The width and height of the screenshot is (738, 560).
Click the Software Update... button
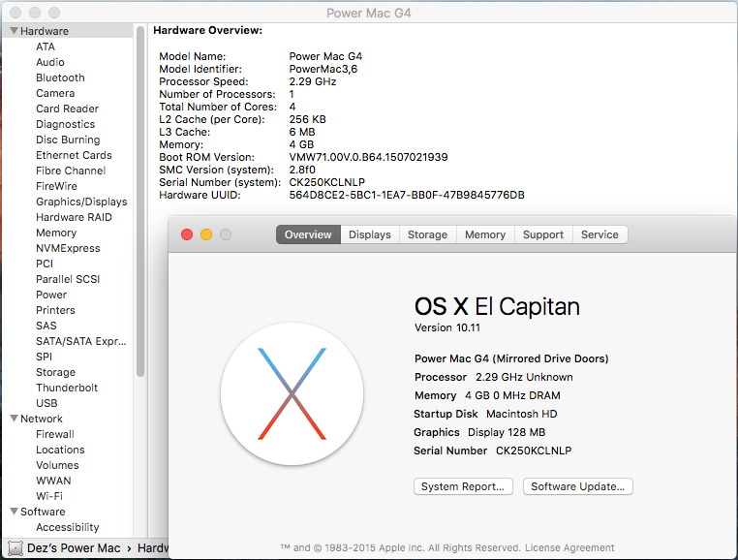click(x=578, y=486)
